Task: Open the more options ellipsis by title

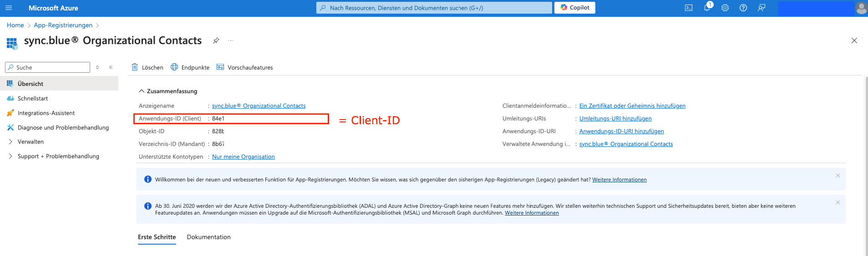Action: coord(231,40)
